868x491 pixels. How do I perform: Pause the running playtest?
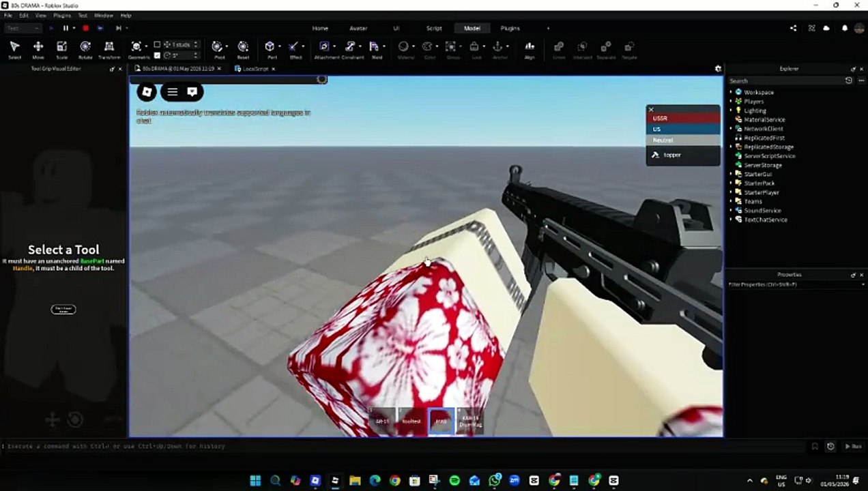tap(66, 28)
